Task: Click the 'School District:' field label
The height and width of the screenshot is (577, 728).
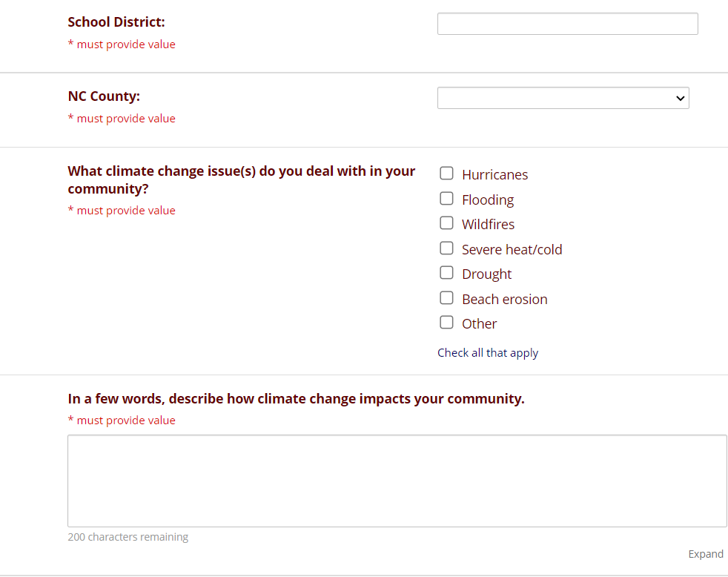Action: tap(116, 22)
